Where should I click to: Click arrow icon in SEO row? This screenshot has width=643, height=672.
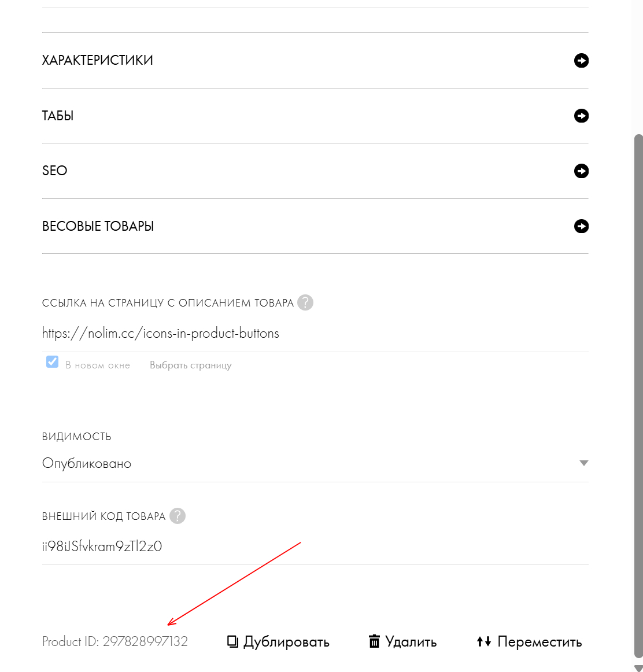coord(581,171)
